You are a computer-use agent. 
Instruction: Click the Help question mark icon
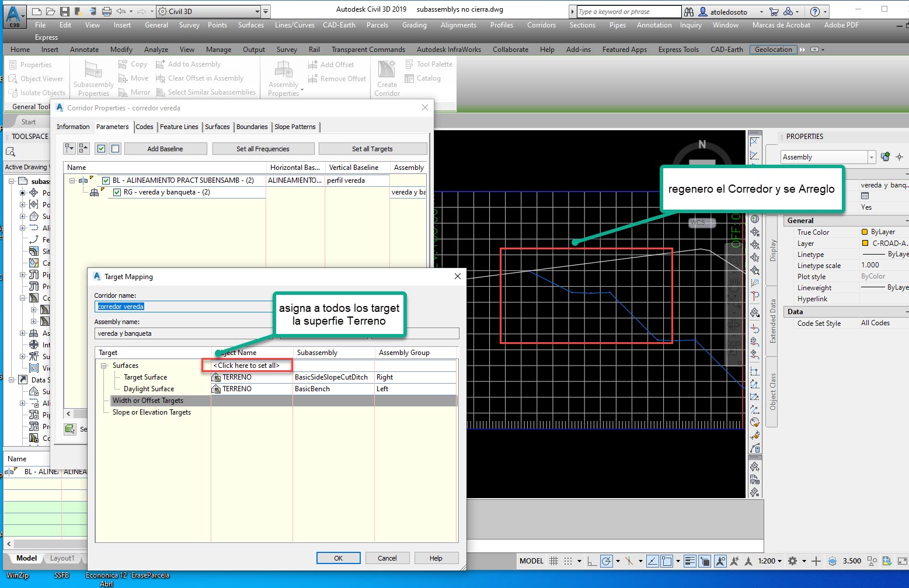815,12
